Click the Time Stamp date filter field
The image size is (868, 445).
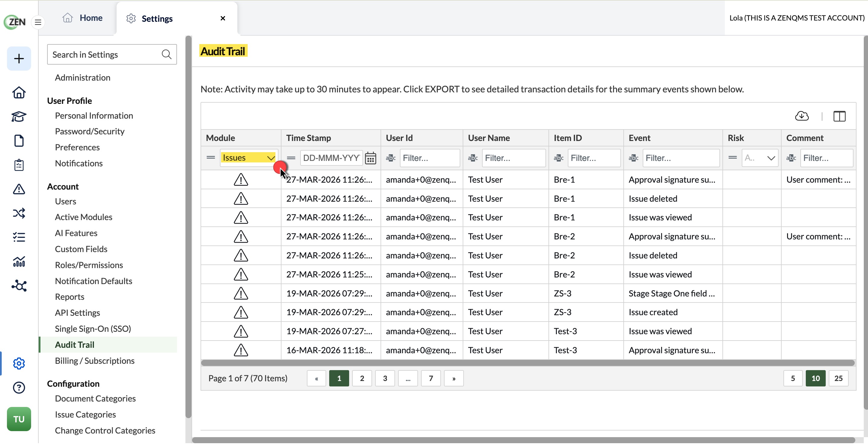click(x=331, y=158)
